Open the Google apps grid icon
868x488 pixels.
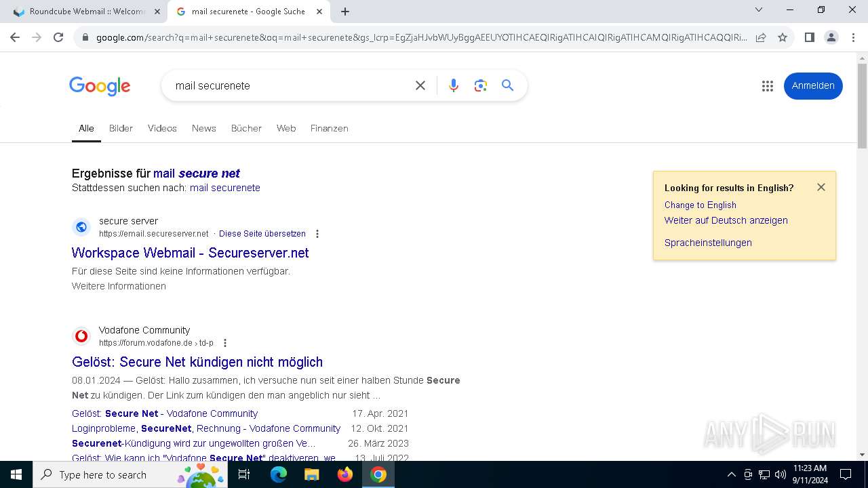tap(768, 86)
